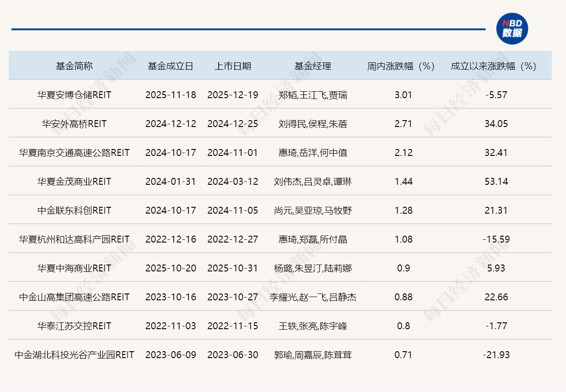Select weekly change value 3.01
This screenshot has width=566, height=392.
coord(403,95)
